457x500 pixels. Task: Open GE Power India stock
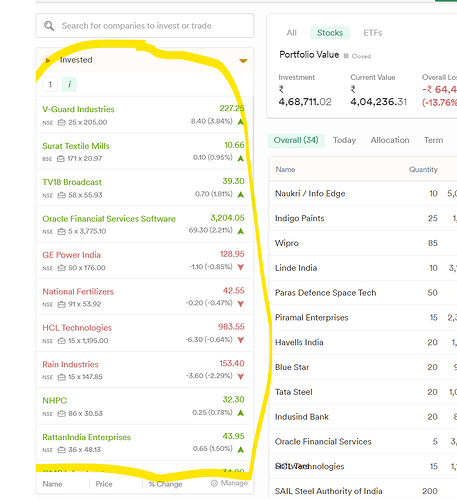click(144, 261)
